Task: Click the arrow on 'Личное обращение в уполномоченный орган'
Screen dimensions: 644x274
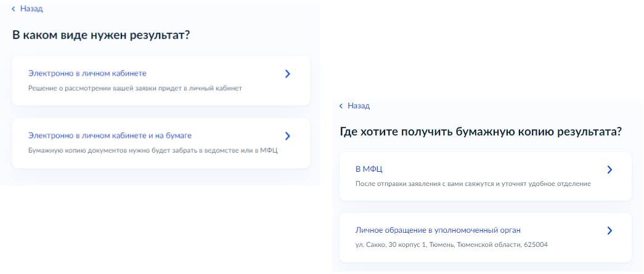Action: tap(609, 231)
